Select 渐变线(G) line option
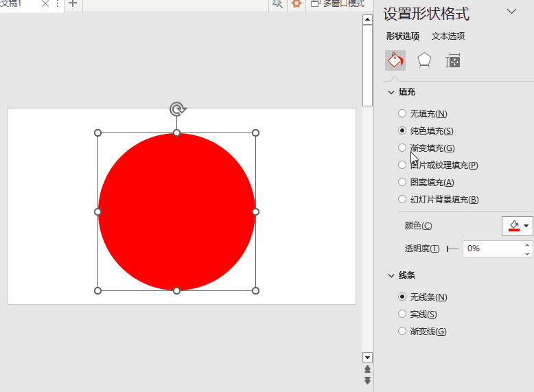The height and width of the screenshot is (392, 534). (402, 331)
